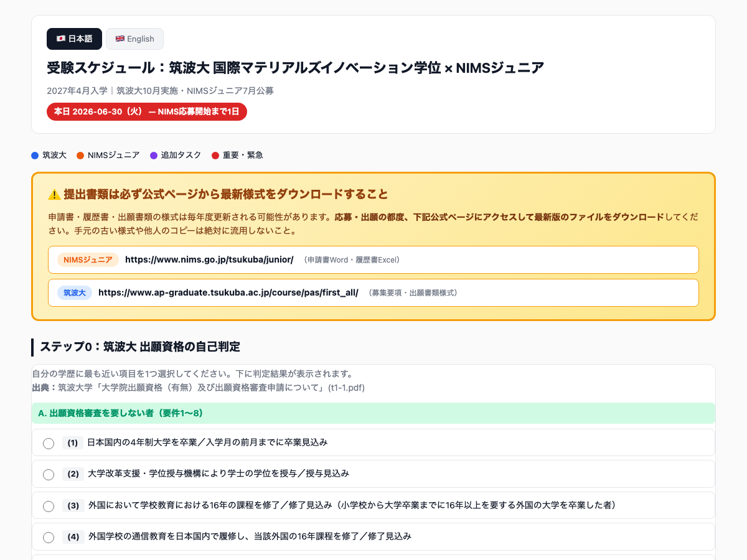The image size is (747, 560).
Task: Open NIMS junior URL link
Action: tap(209, 259)
